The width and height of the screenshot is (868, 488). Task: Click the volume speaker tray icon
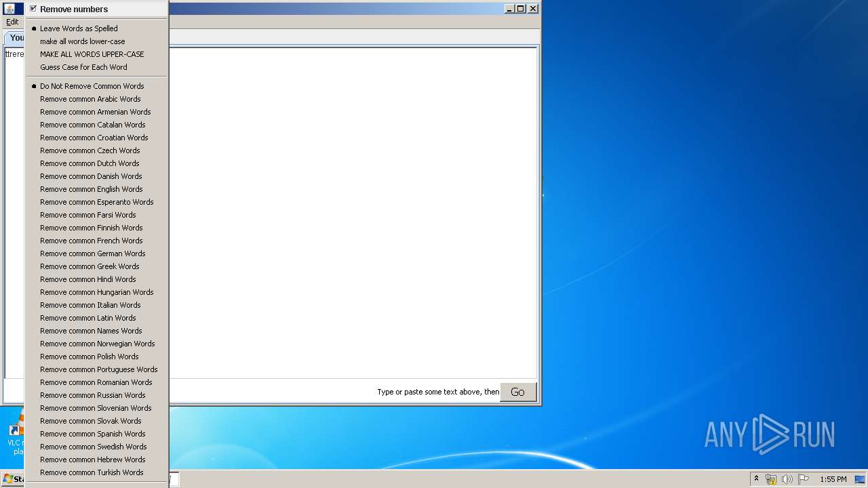tap(787, 479)
